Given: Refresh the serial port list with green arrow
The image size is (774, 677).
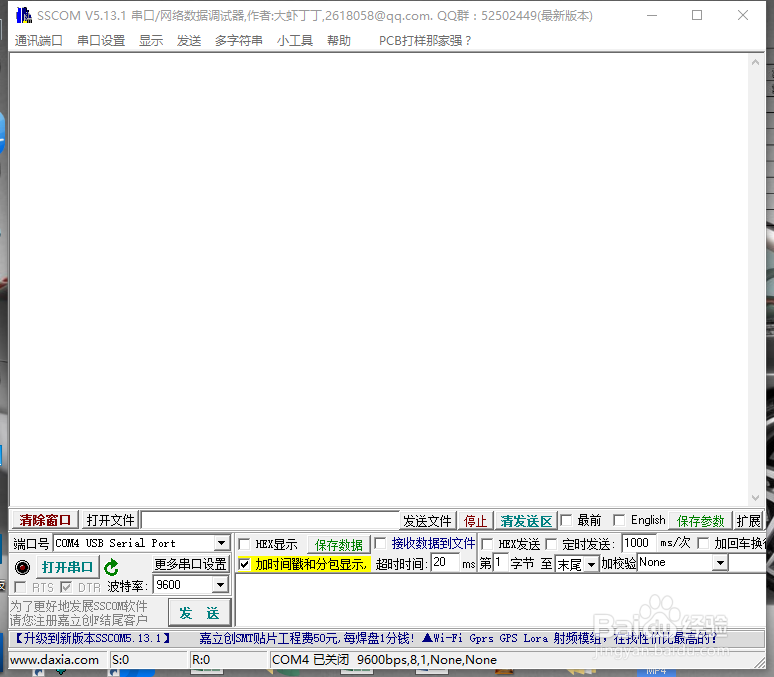Looking at the screenshot, I should 112,567.
